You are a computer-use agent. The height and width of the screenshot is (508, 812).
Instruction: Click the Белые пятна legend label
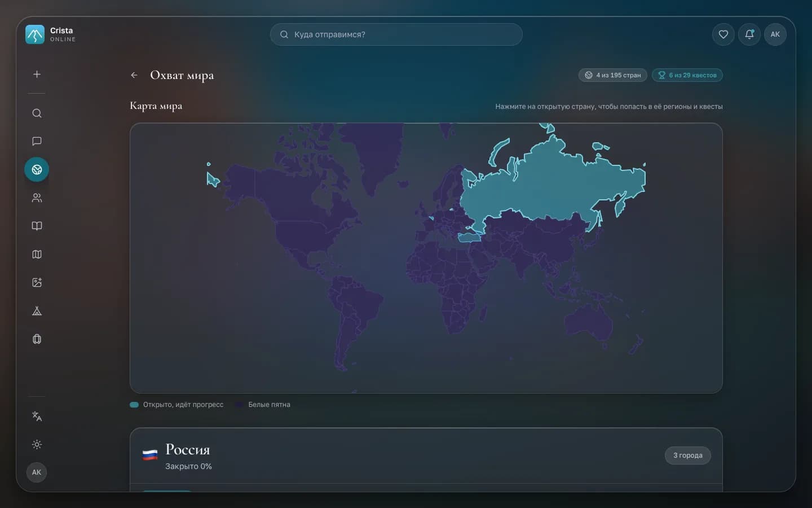(269, 405)
